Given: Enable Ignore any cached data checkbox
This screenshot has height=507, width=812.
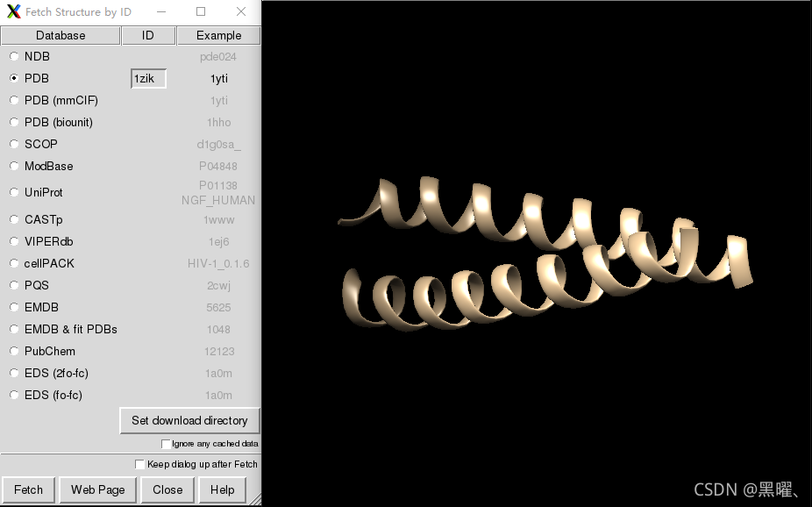Looking at the screenshot, I should [x=166, y=444].
